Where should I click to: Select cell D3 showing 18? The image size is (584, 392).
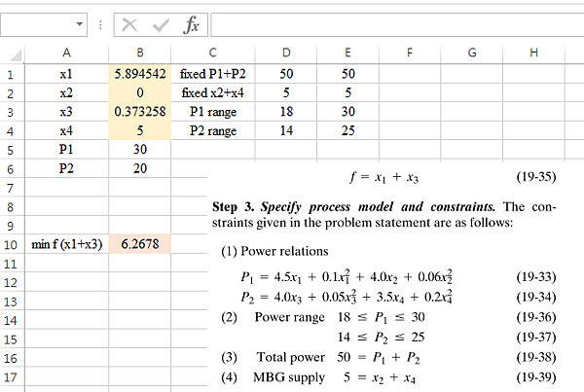click(x=286, y=112)
